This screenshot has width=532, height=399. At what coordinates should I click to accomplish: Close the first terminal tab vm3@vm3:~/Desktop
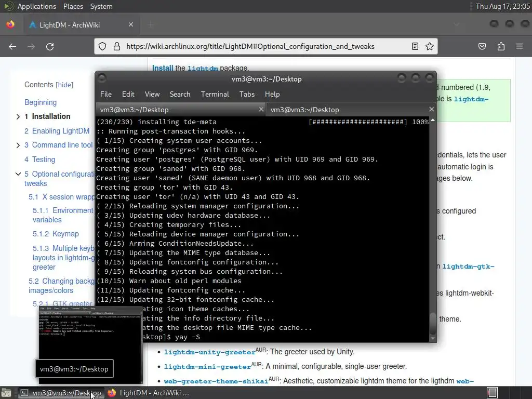(261, 109)
